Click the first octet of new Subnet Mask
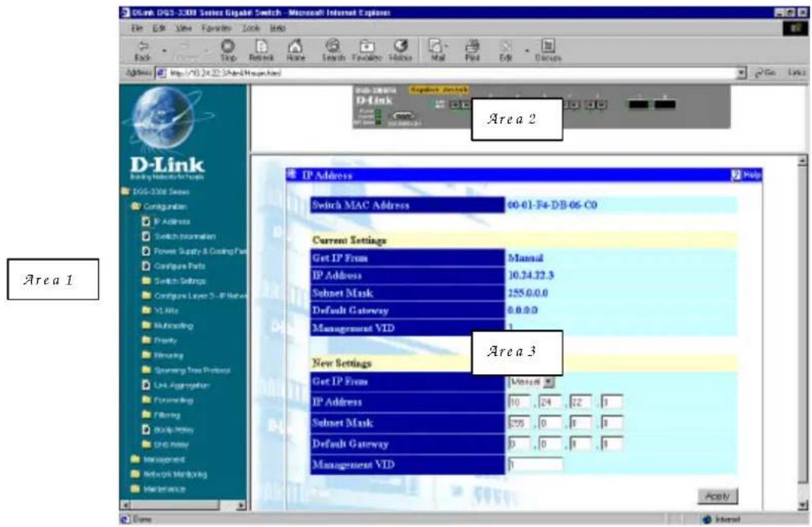Screen dimensions: 812x527 [519, 423]
